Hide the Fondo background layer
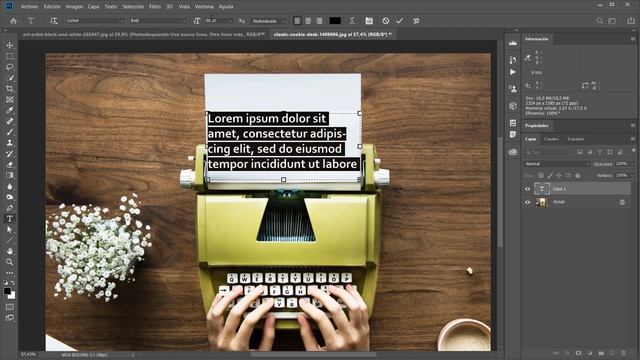Screen dimensions: 640x360 pyautogui.click(x=527, y=202)
